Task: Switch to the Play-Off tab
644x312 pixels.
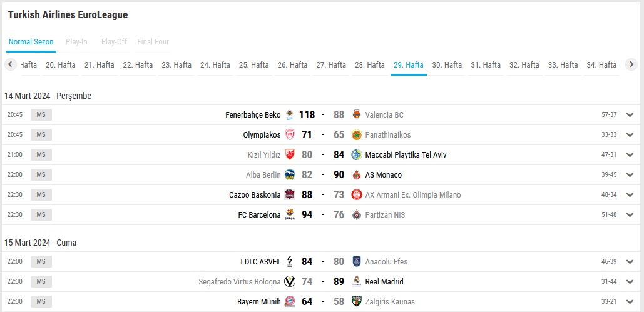Action: [x=114, y=42]
